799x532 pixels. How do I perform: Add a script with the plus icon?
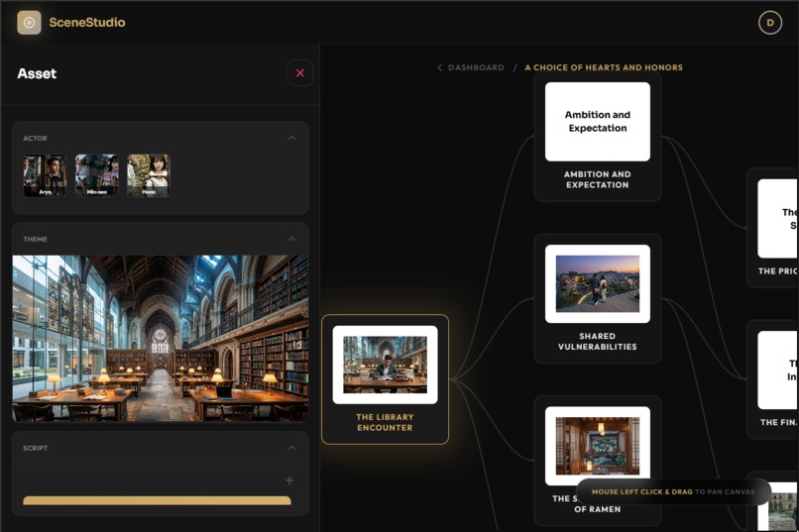coord(289,480)
